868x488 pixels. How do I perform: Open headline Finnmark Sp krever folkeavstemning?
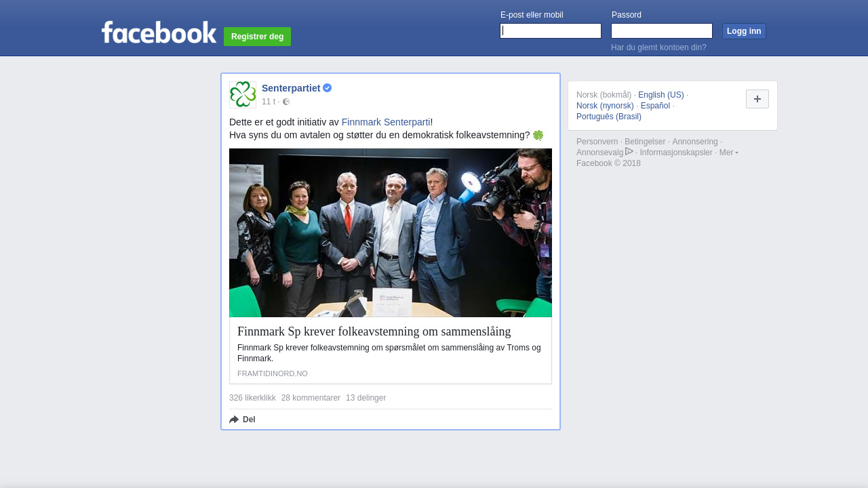(x=374, y=331)
